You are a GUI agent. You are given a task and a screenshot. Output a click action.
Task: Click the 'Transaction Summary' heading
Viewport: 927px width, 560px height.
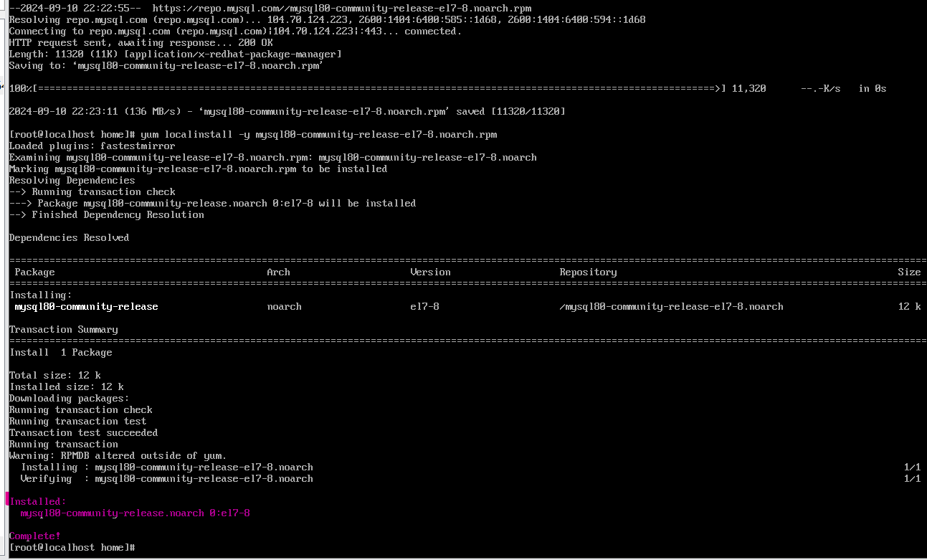point(63,329)
